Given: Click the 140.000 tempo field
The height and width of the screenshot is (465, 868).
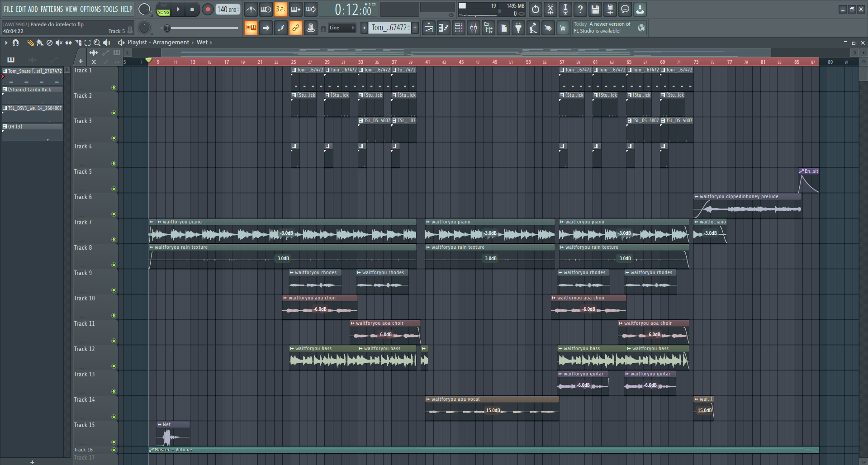Looking at the screenshot, I should point(228,9).
